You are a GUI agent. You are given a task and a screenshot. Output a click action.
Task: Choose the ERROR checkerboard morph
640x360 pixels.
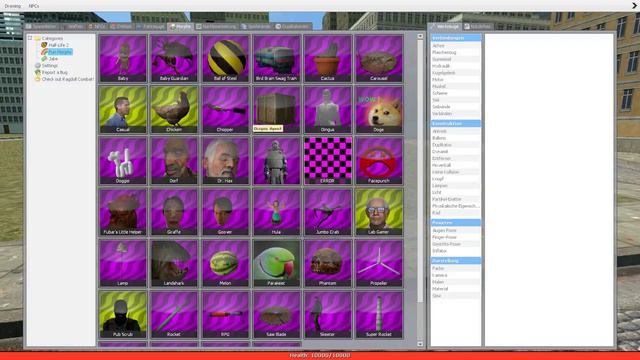(328, 161)
